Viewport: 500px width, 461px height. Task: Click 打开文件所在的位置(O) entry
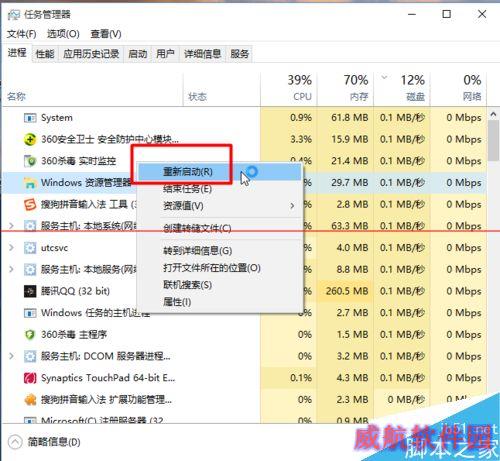pyautogui.click(x=212, y=268)
